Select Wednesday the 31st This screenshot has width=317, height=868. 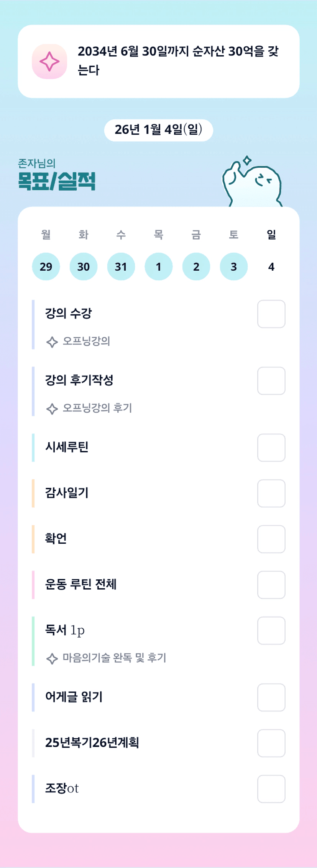coord(121,266)
